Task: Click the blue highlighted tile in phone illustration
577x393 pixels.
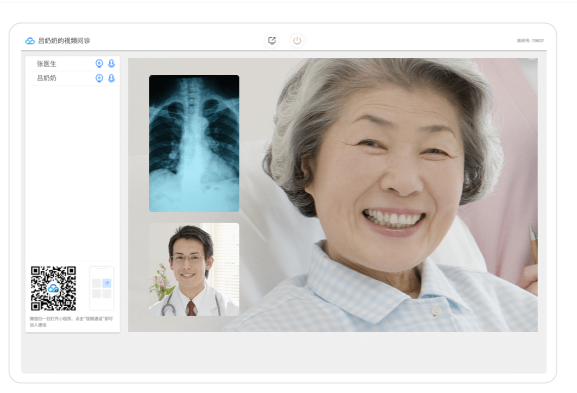Action: click(107, 283)
